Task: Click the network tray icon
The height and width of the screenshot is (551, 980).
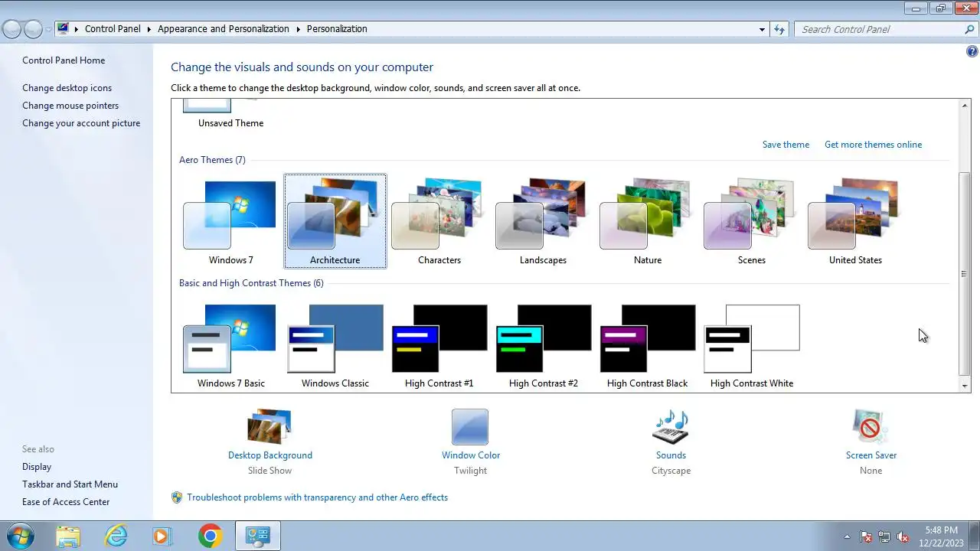Action: click(x=884, y=536)
